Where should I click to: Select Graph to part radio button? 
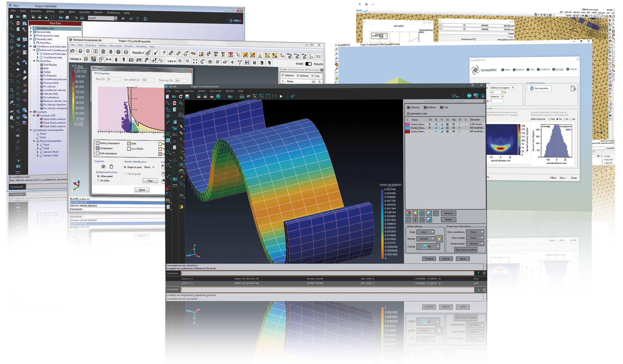(125, 167)
